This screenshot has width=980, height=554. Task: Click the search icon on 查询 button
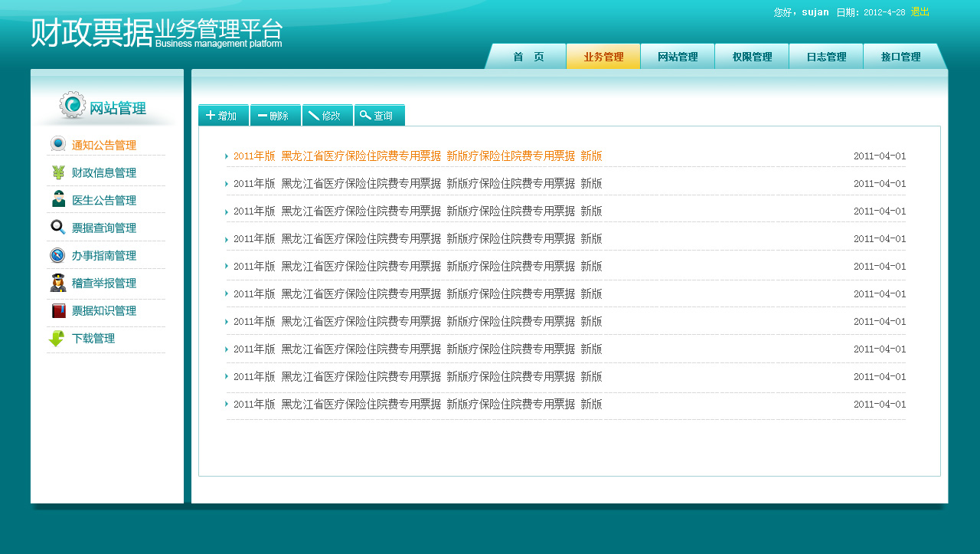click(x=366, y=116)
